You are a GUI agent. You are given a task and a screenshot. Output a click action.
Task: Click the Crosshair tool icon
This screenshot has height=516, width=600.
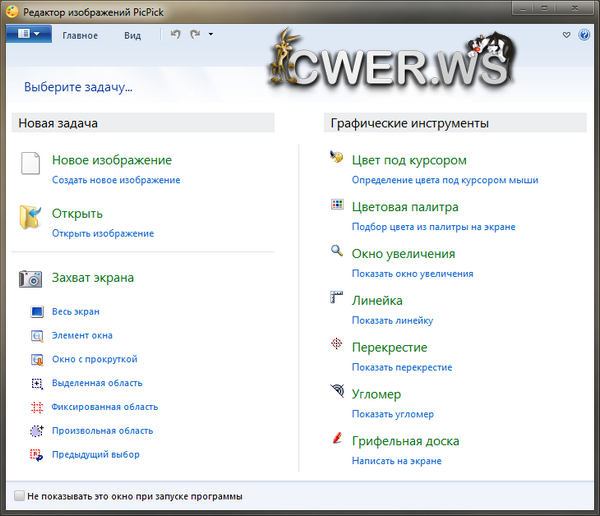[x=337, y=345]
